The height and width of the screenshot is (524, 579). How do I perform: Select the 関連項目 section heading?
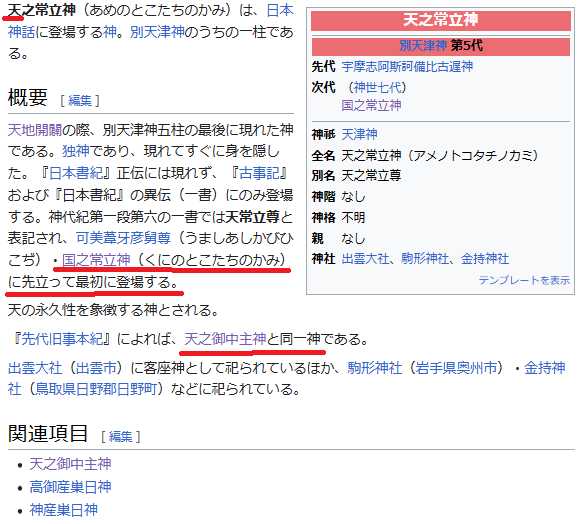coord(48,434)
